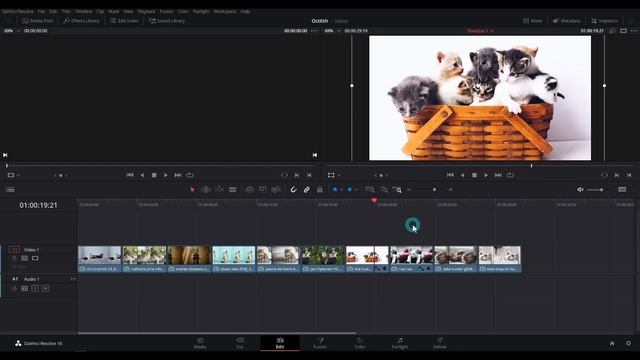Play timeline viewer in reverse
This screenshot has width=640, height=360.
tap(462, 175)
